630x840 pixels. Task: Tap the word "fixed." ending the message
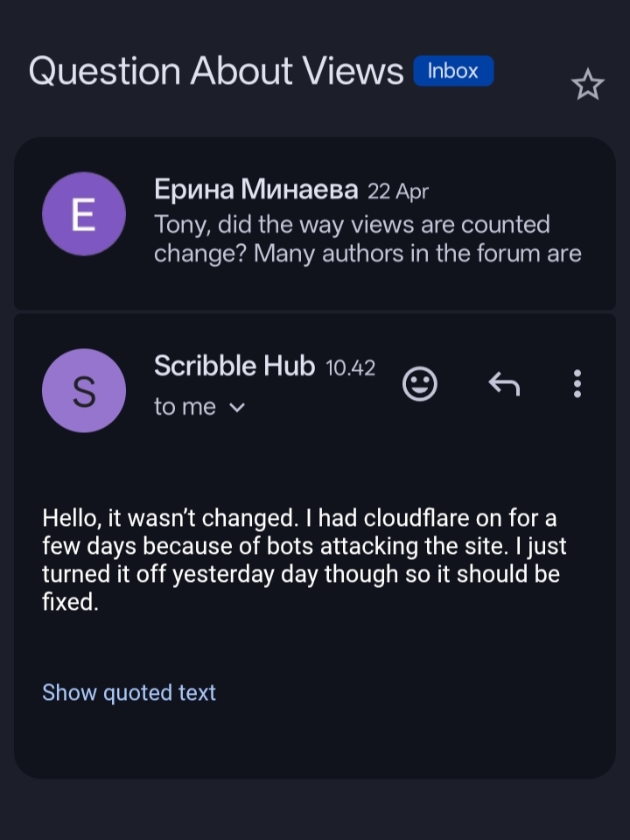point(70,603)
